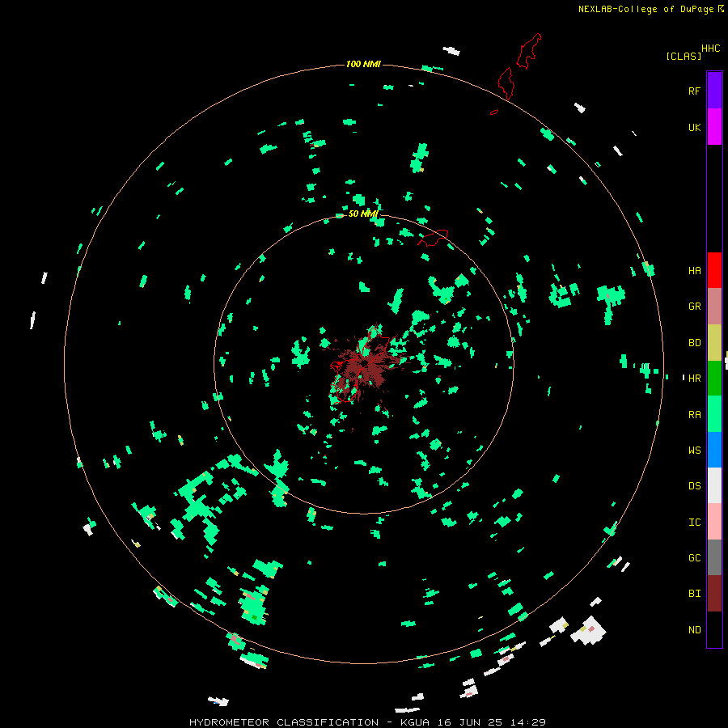Click the WS legend label
This screenshot has width=728, height=728.
click(694, 450)
